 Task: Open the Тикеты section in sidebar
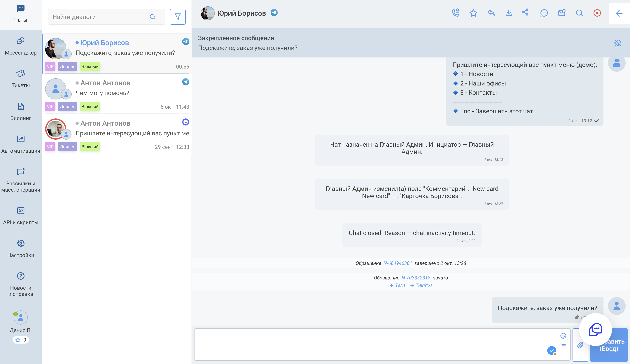(x=21, y=78)
